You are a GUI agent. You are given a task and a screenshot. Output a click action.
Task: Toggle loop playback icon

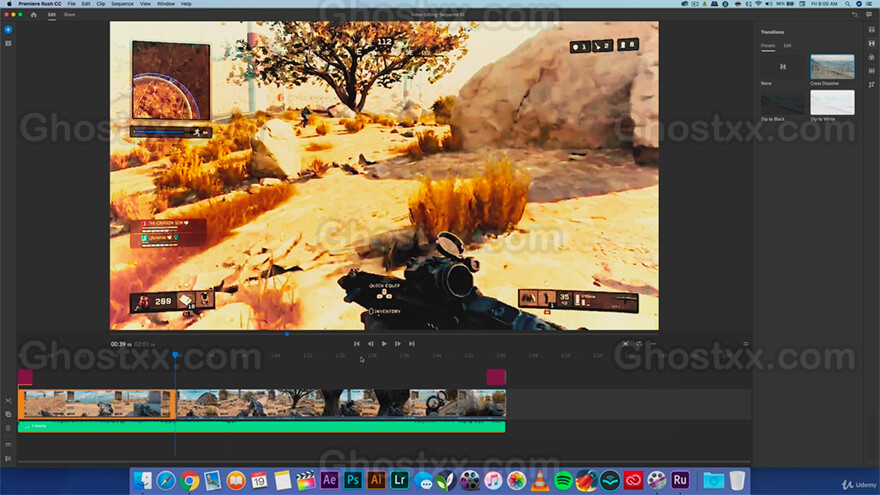pos(639,343)
